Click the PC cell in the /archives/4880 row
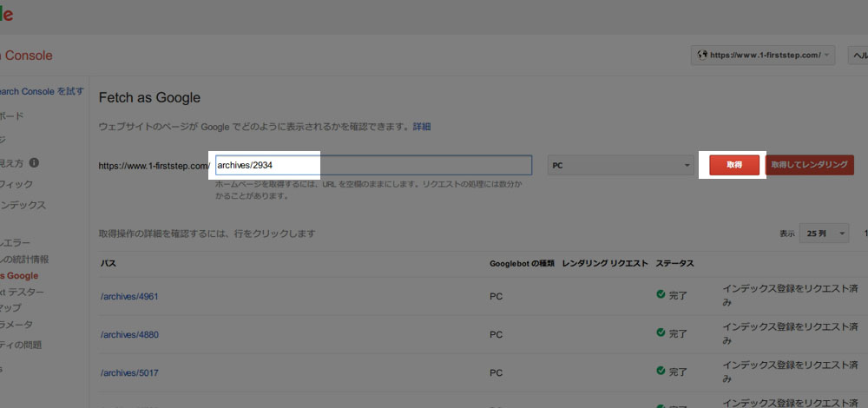 [x=496, y=334]
